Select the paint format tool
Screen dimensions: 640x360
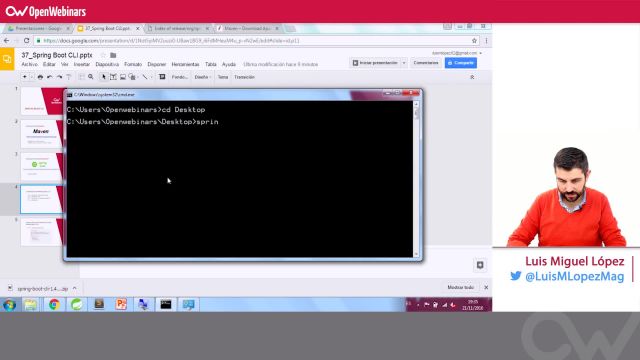point(69,77)
